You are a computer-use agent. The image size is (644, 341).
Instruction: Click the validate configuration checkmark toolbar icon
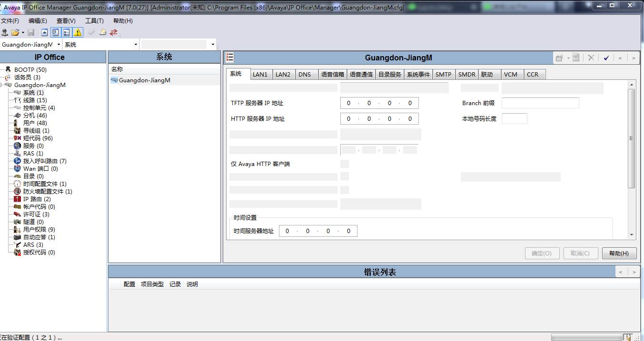point(91,32)
